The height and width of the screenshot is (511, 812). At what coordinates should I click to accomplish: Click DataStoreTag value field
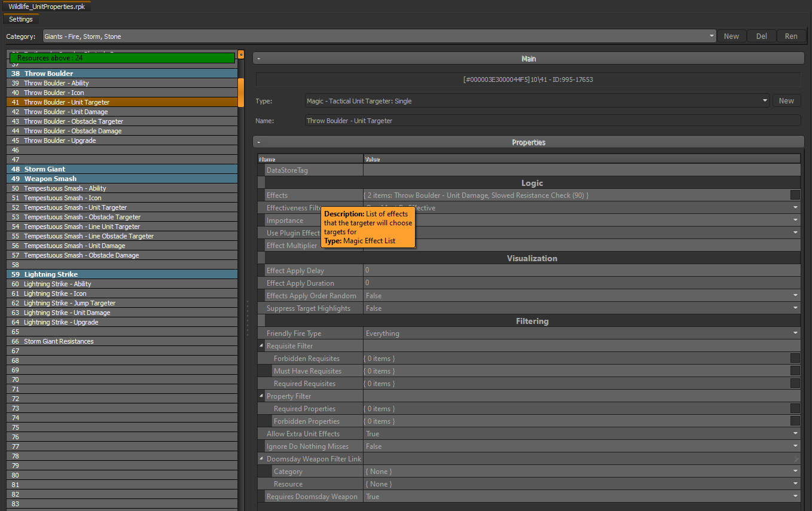tap(582, 170)
